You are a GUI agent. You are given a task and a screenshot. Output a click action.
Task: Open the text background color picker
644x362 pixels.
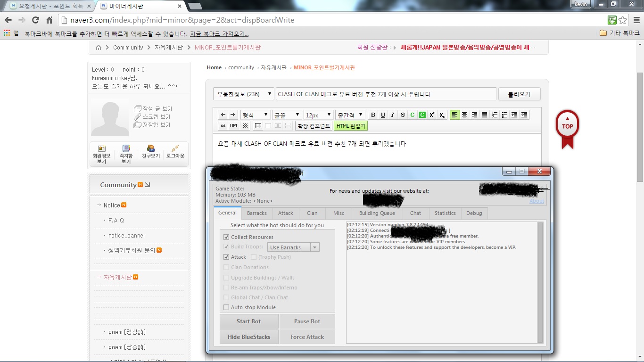[x=422, y=115]
